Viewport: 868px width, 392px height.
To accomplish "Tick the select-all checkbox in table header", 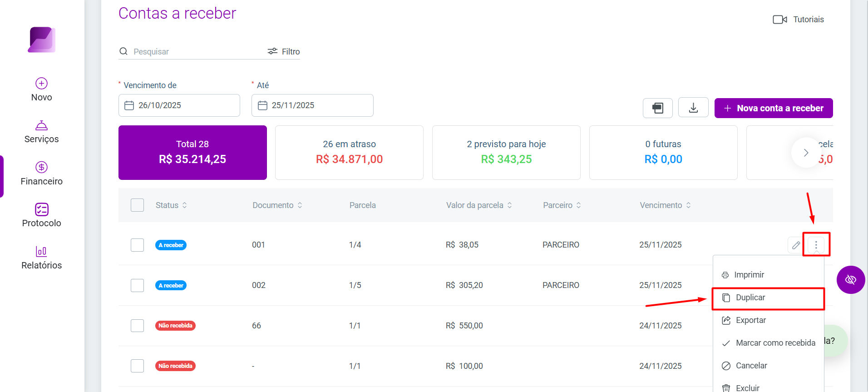I will (x=137, y=205).
